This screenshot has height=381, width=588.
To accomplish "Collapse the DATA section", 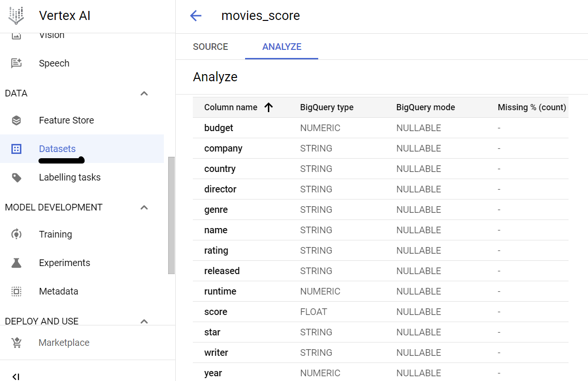I will tap(144, 94).
